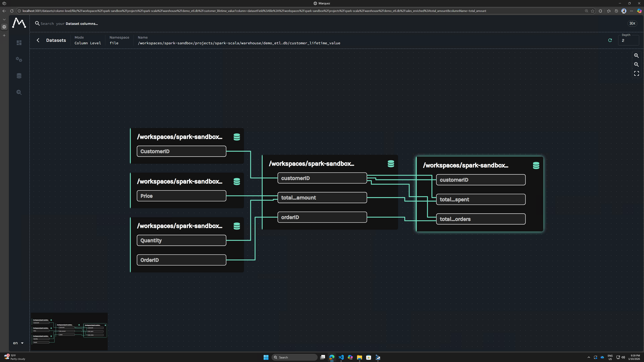
Task: Refresh the lineage graph
Action: (x=610, y=40)
